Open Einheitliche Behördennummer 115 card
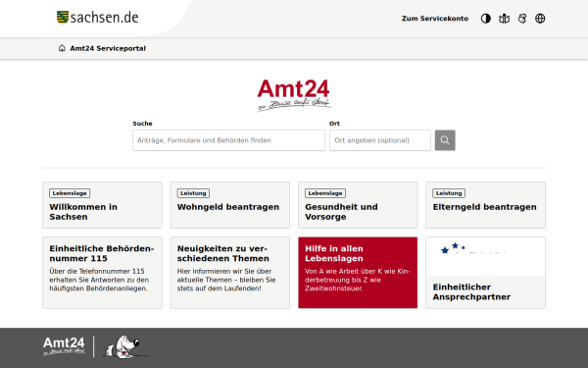Screen dimensions: 588x368 (x=102, y=273)
